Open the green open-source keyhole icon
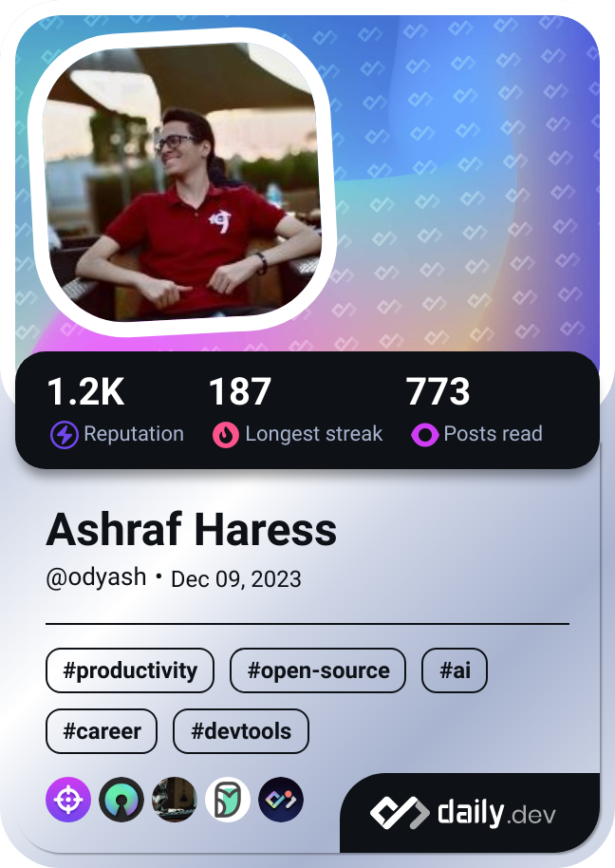Screen dimensions: 615x868 121,800
